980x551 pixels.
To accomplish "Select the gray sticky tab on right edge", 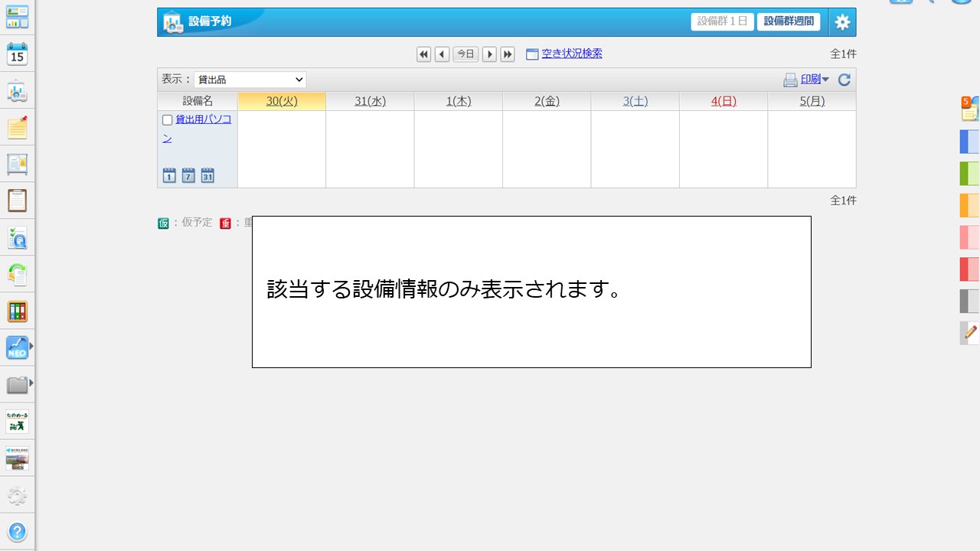I will coord(969,302).
